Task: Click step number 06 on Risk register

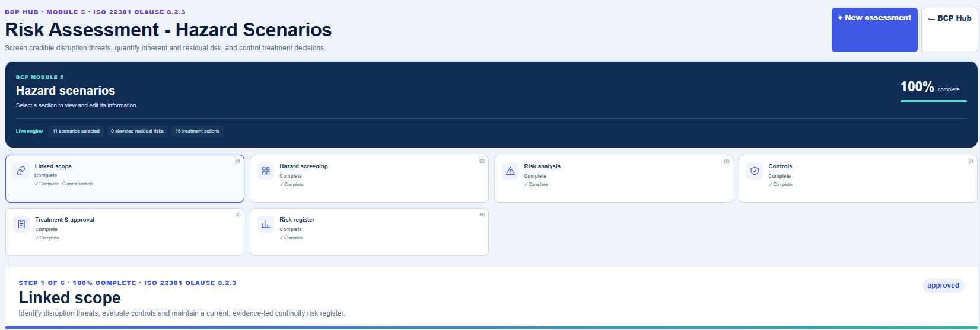Action: click(482, 214)
